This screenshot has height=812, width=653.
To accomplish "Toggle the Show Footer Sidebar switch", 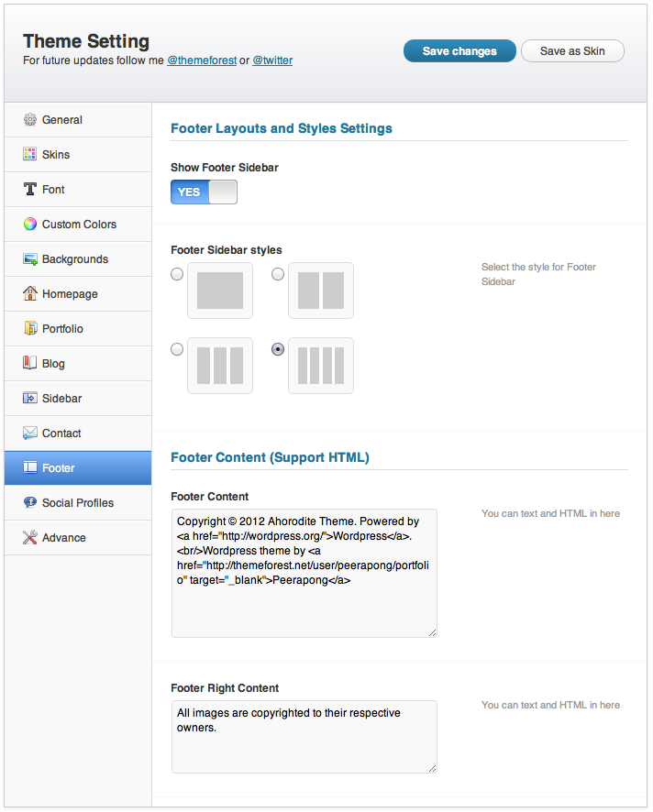I will tap(204, 192).
